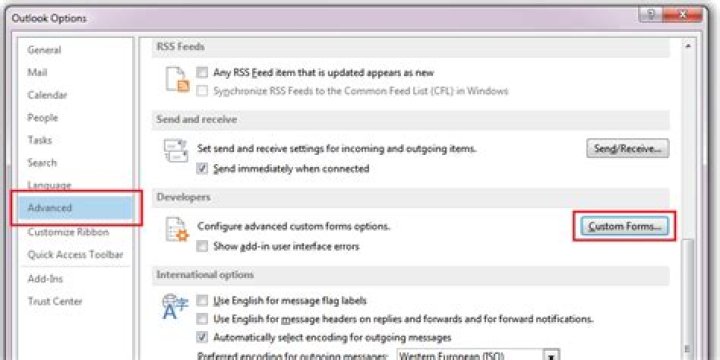This screenshot has height=360, width=720.
Task: Select Quick Access Toolbar category
Action: [x=75, y=254]
